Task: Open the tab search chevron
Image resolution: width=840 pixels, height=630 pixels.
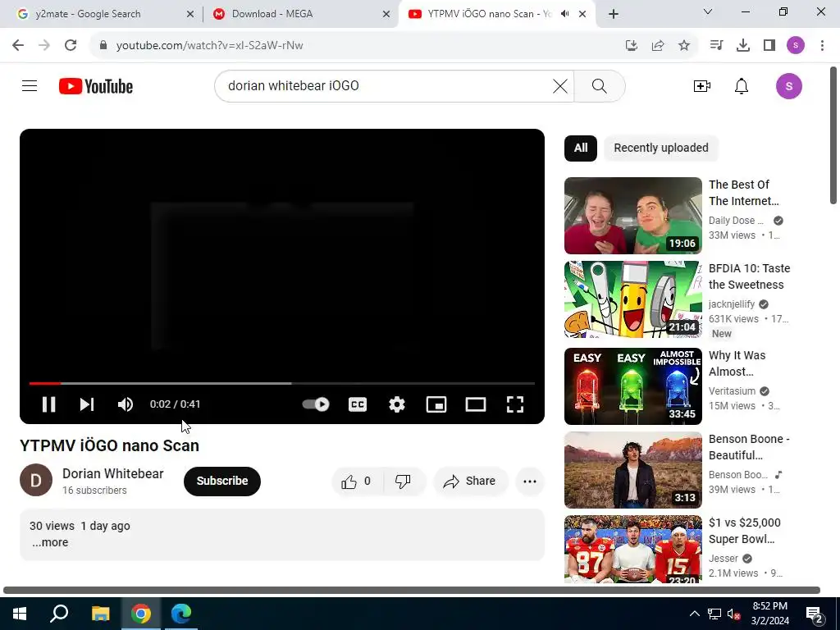Action: (x=708, y=11)
